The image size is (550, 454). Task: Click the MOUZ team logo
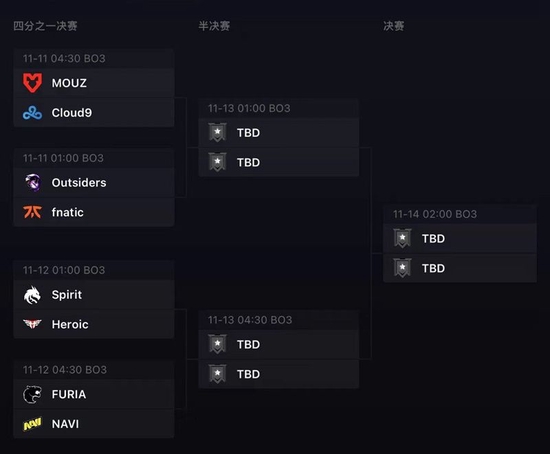[x=32, y=83]
